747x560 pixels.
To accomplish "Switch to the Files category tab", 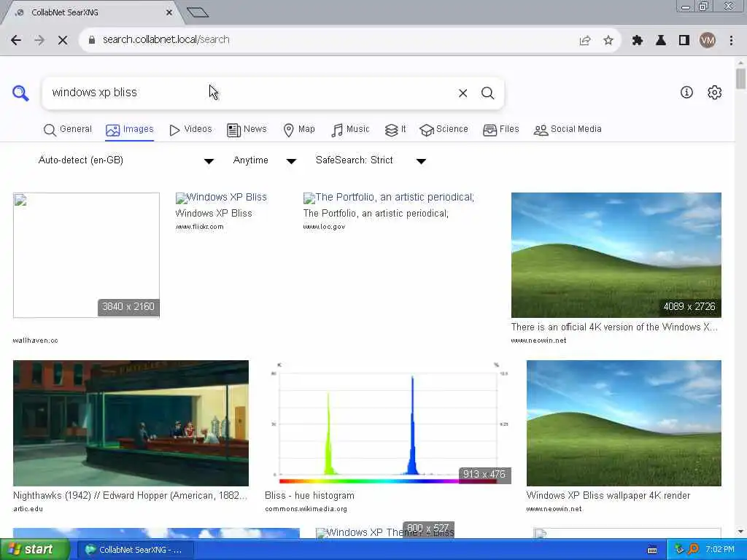I will click(x=500, y=130).
